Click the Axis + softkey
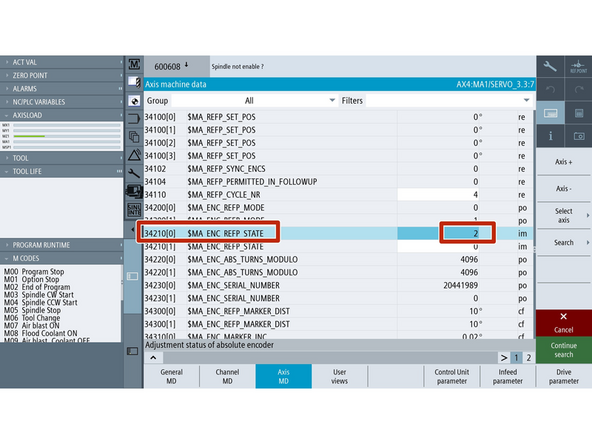Image resolution: width=592 pixels, height=444 pixels. pyautogui.click(x=564, y=162)
